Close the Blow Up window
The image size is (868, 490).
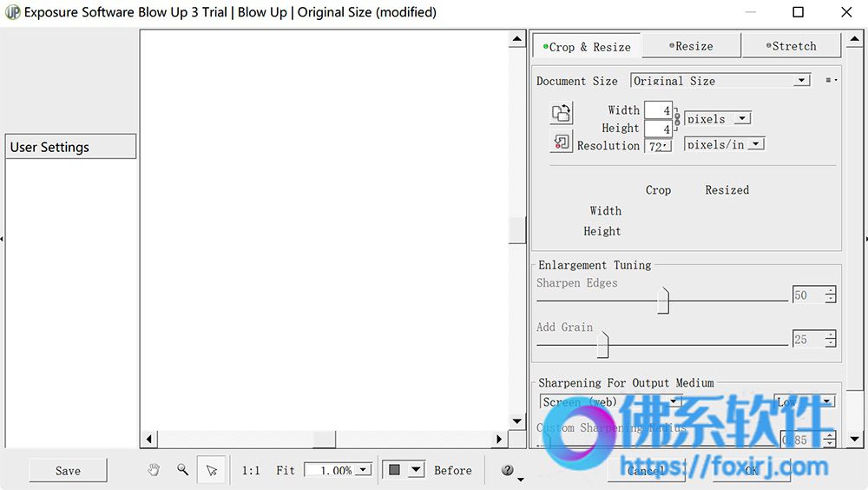point(846,11)
